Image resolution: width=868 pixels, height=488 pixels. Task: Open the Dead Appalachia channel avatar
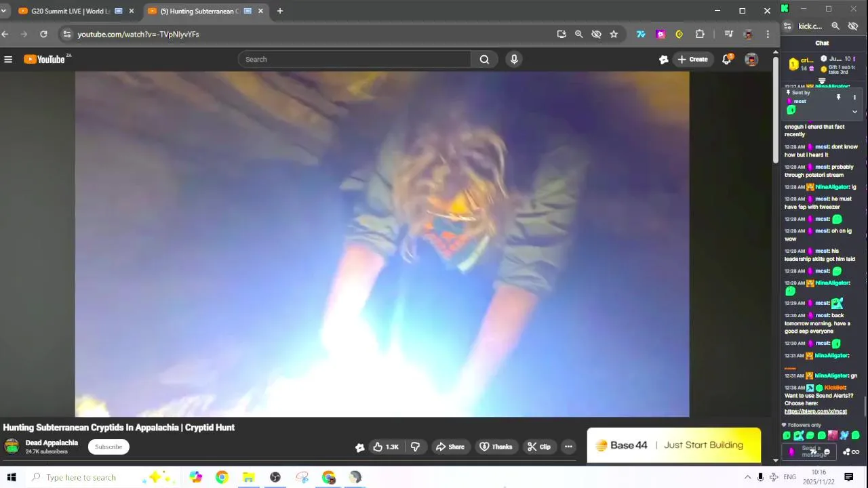12,446
